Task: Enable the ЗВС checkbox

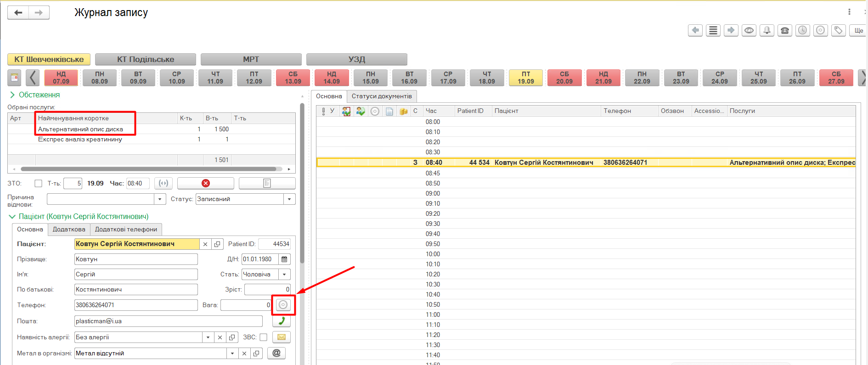Action: point(263,337)
